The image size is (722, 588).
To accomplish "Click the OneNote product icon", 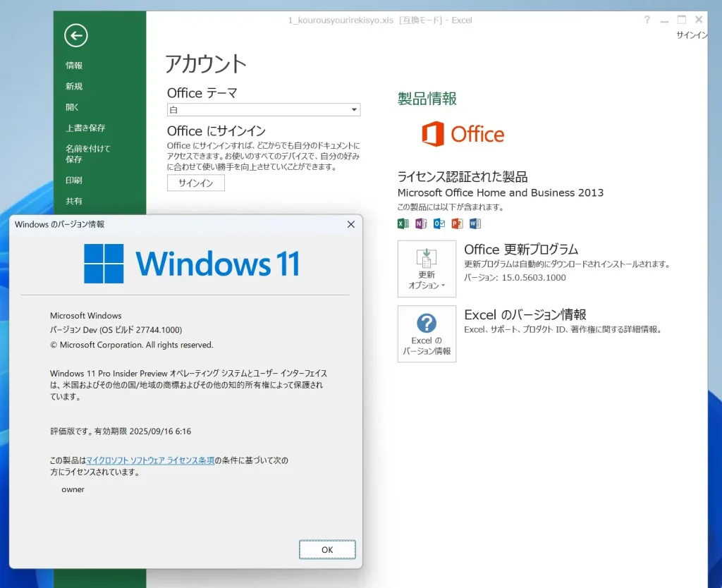I will [x=421, y=223].
